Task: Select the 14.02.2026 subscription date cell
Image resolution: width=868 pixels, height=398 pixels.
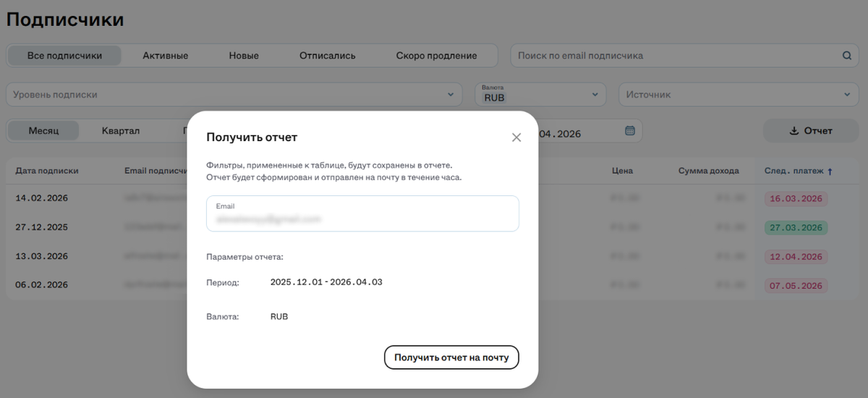Action: coord(41,198)
